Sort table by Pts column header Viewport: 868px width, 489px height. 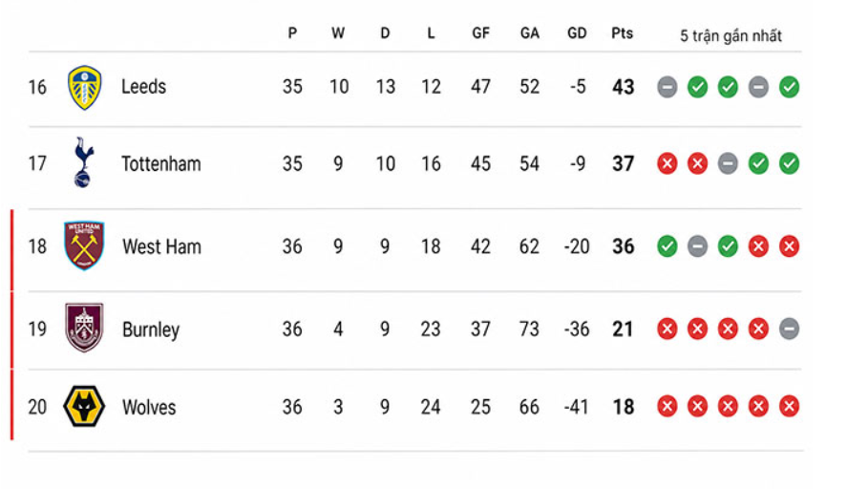click(623, 33)
